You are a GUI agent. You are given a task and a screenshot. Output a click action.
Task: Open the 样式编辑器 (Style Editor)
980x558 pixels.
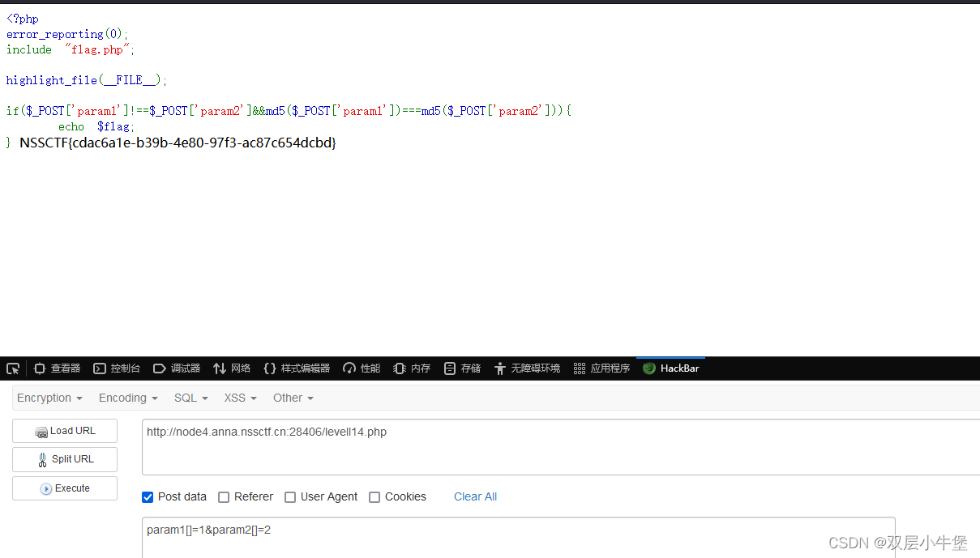(297, 368)
